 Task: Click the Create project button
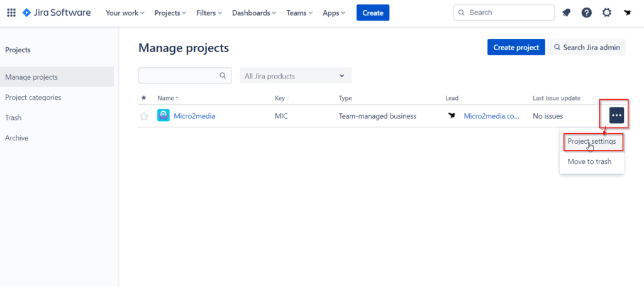point(516,47)
